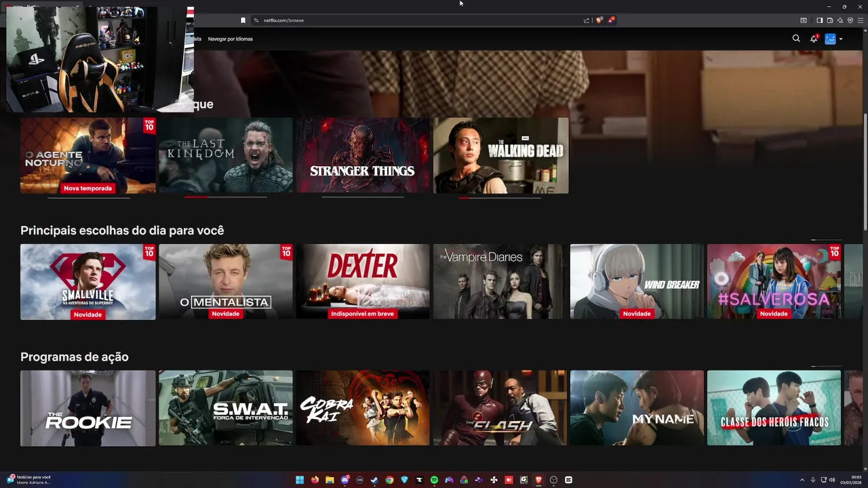The width and height of the screenshot is (868, 488).
Task: Open Netflix notifications bell
Action: coord(814,39)
